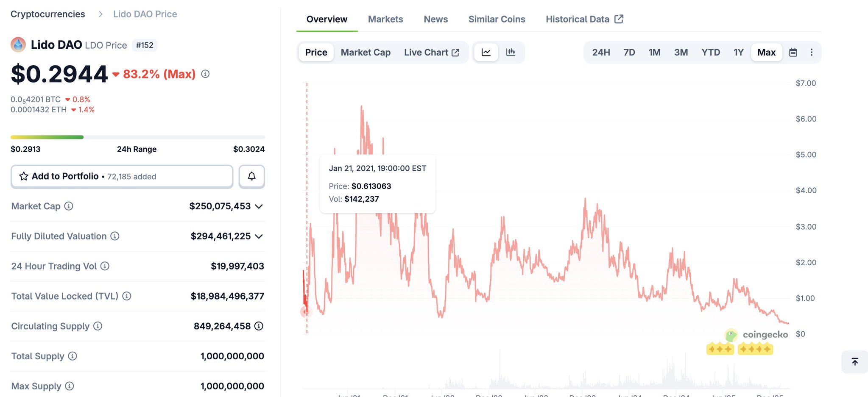
Task: Set chart range to 1M
Action: (654, 53)
